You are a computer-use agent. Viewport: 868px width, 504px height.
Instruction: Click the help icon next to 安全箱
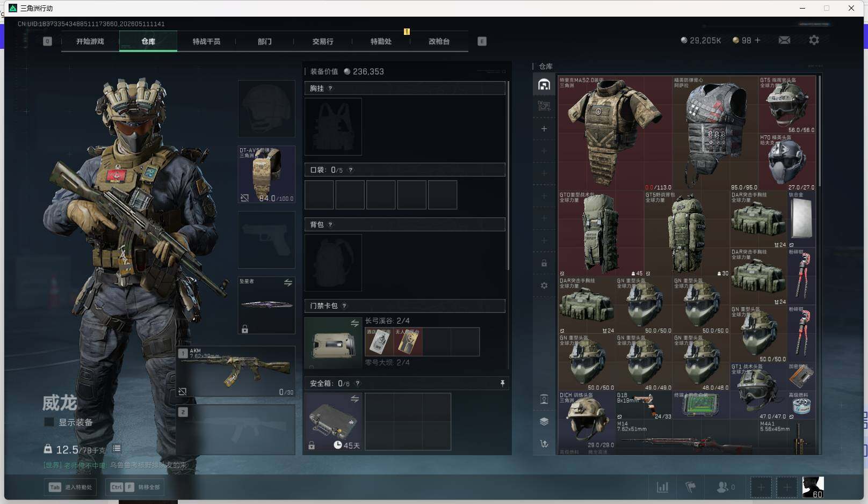[358, 384]
